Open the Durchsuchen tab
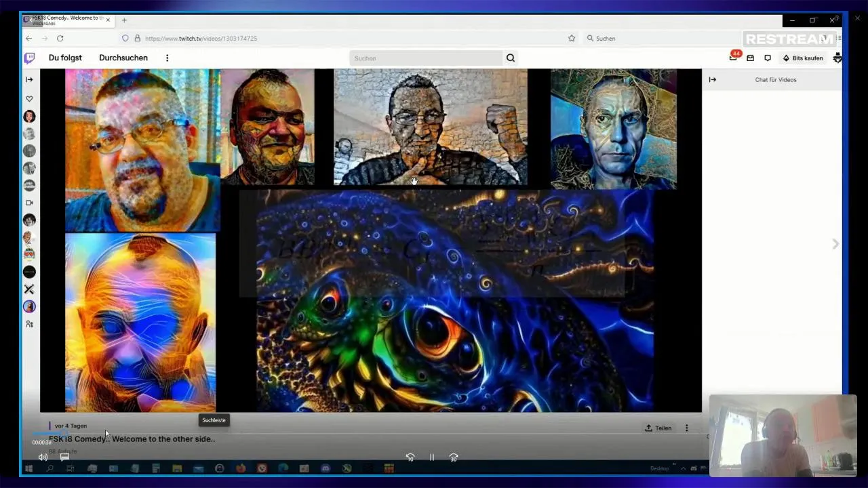Image resolution: width=868 pixels, height=488 pixels. point(123,58)
